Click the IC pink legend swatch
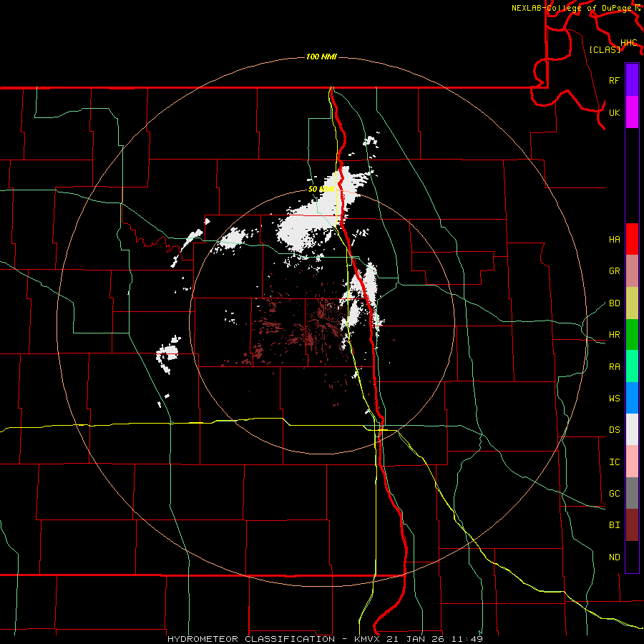 click(632, 462)
